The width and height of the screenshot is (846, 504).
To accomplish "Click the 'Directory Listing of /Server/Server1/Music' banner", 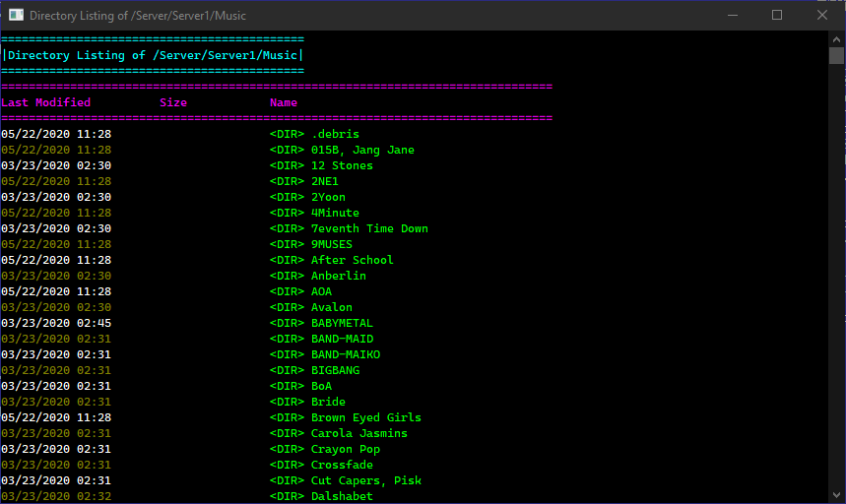I will click(x=153, y=55).
